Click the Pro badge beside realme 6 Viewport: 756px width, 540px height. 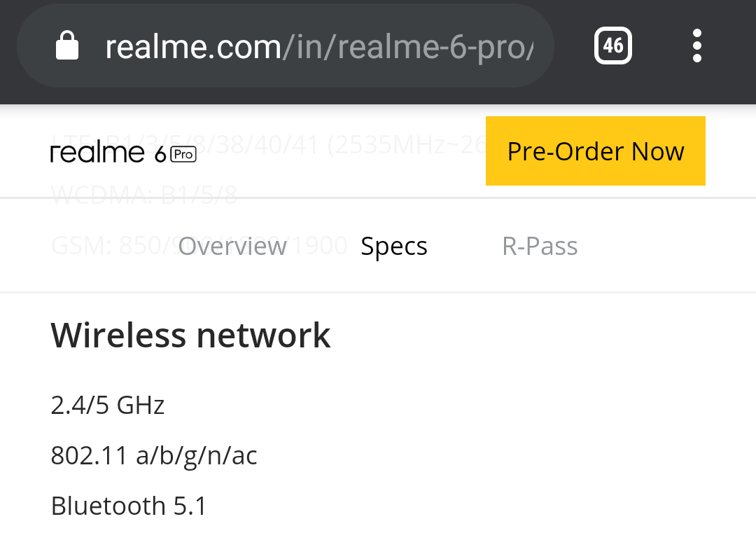click(183, 154)
